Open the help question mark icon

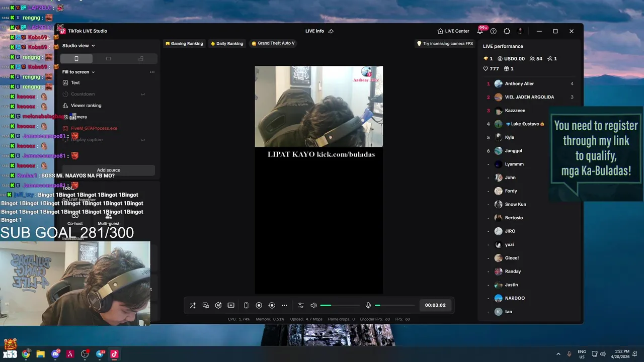coord(494,31)
